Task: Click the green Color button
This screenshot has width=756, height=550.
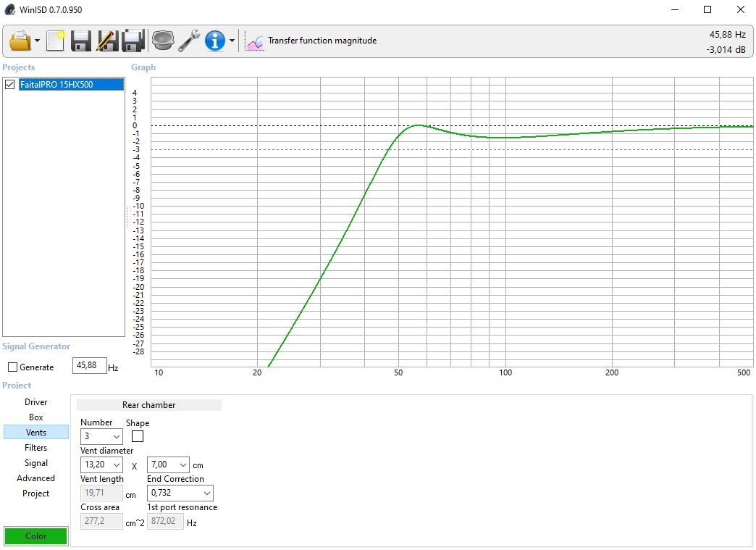Action: pyautogui.click(x=36, y=536)
